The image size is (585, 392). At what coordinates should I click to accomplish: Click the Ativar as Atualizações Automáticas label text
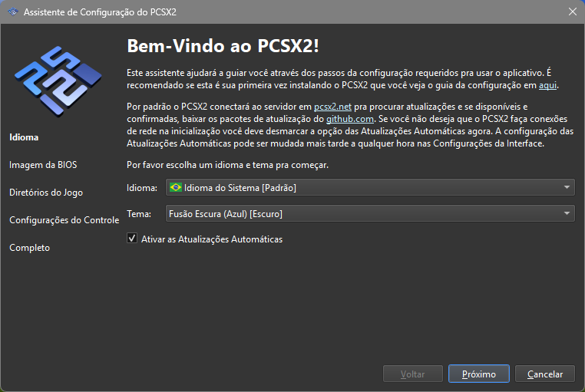pos(212,239)
